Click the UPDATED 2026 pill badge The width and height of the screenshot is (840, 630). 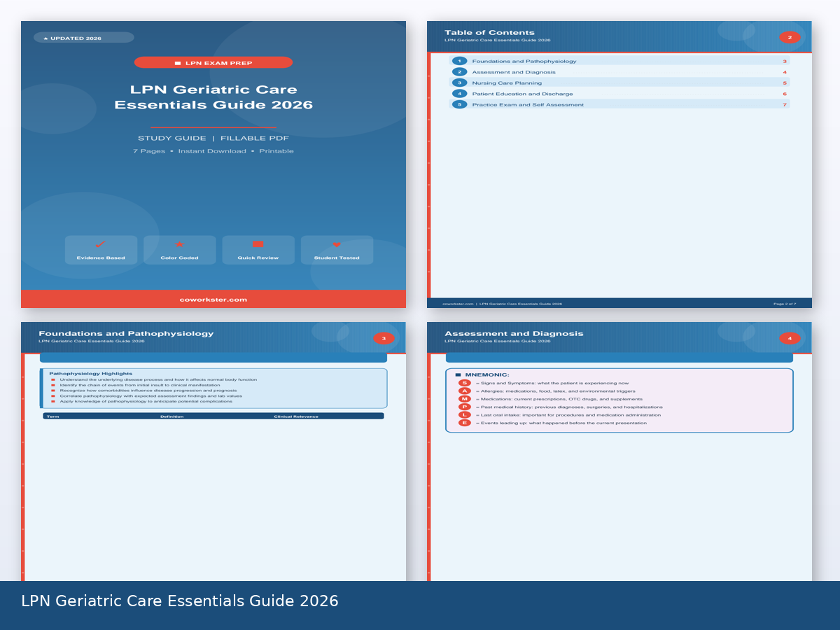[83, 37]
